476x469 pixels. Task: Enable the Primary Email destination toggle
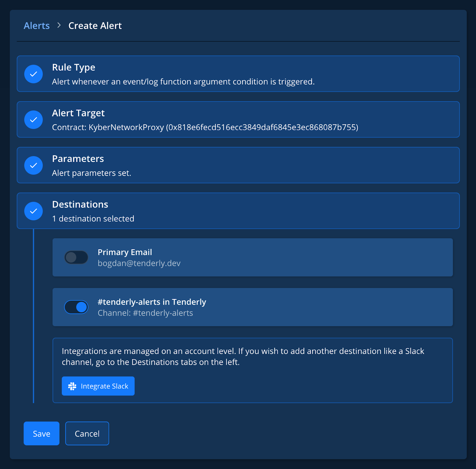click(76, 258)
